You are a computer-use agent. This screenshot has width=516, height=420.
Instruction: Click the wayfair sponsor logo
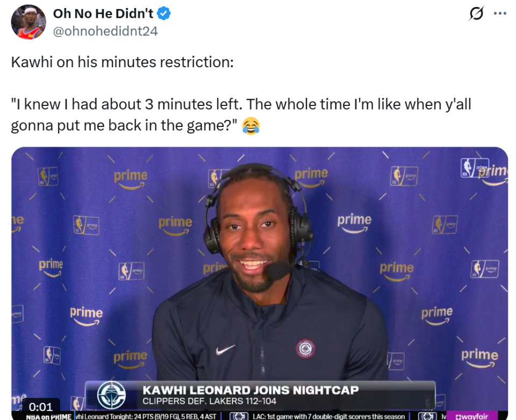[471, 416]
